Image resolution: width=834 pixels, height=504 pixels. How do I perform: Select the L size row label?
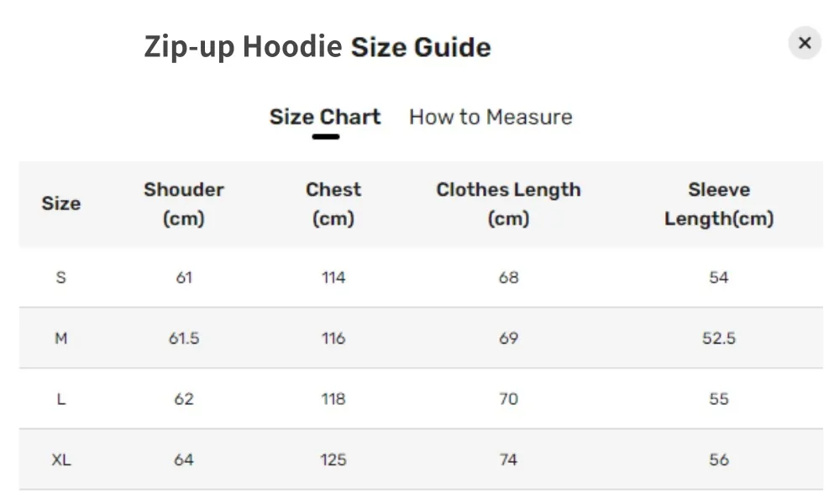point(61,399)
